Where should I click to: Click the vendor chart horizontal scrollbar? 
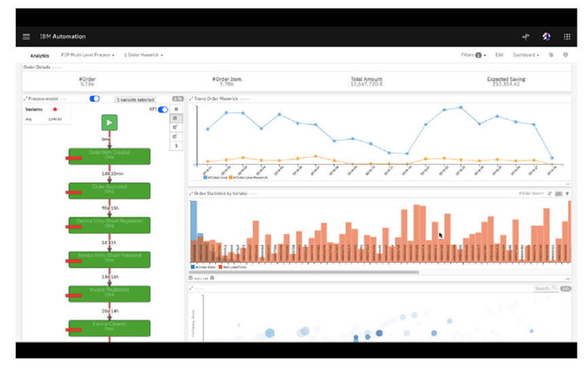pyautogui.click(x=304, y=273)
